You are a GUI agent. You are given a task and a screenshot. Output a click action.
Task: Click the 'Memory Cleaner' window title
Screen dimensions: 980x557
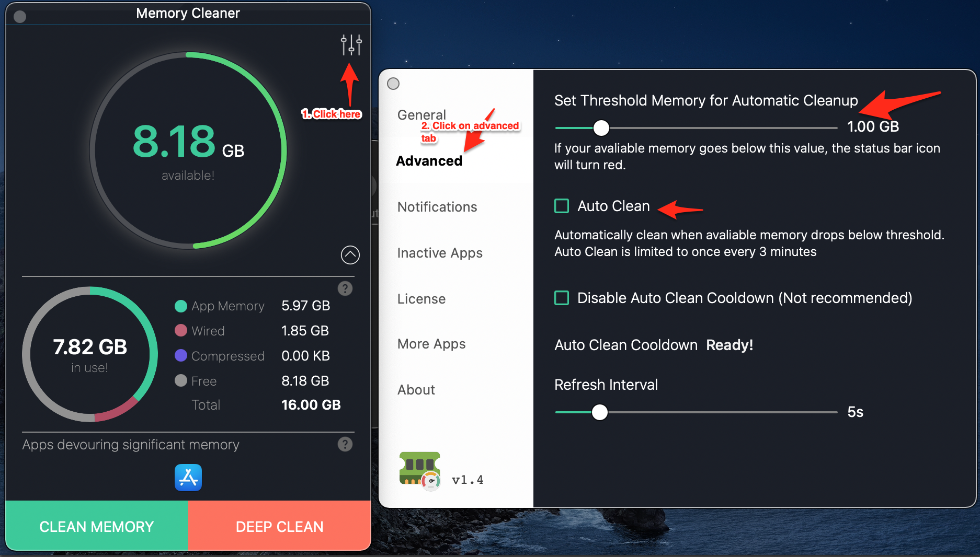coord(188,13)
